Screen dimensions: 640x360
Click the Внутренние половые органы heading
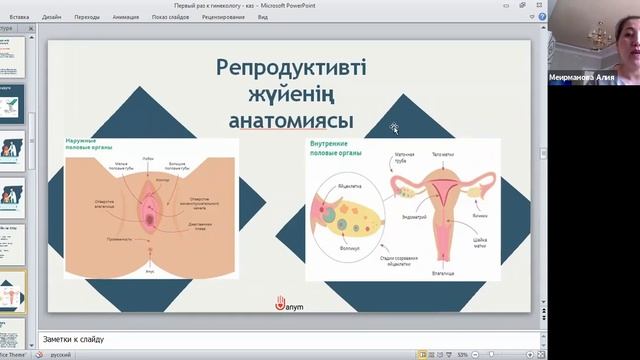coord(336,149)
